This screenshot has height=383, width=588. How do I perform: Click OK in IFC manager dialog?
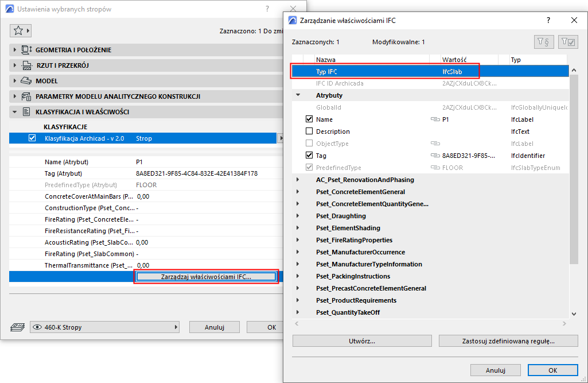pyautogui.click(x=553, y=370)
